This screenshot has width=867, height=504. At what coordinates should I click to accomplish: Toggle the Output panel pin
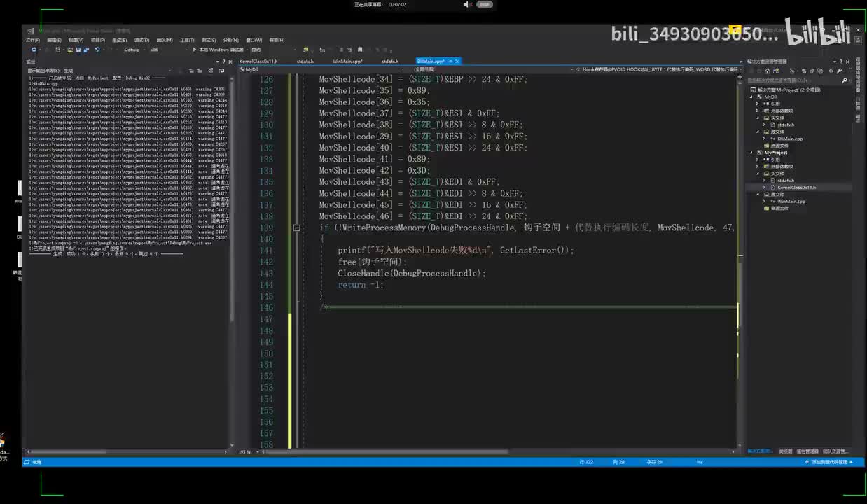224,62
